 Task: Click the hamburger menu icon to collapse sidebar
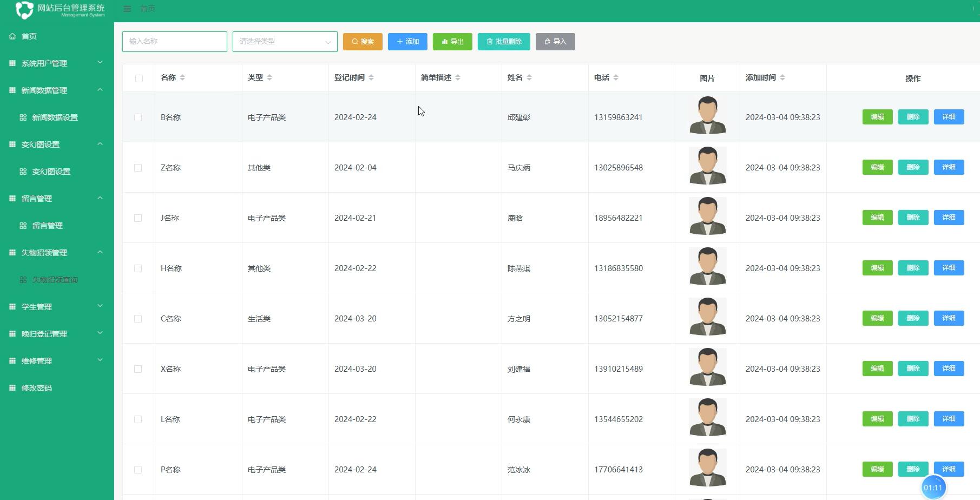[x=127, y=9]
